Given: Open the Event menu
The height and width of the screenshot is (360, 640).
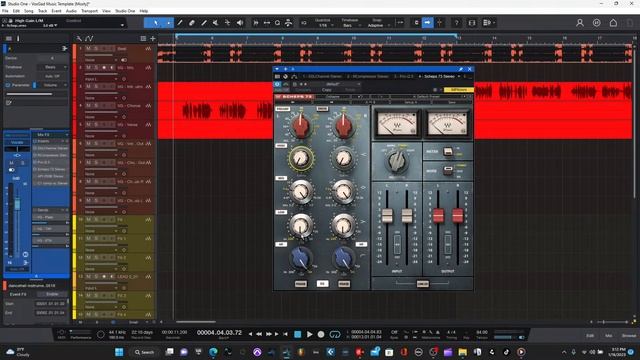Looking at the screenshot, I should pos(56,11).
